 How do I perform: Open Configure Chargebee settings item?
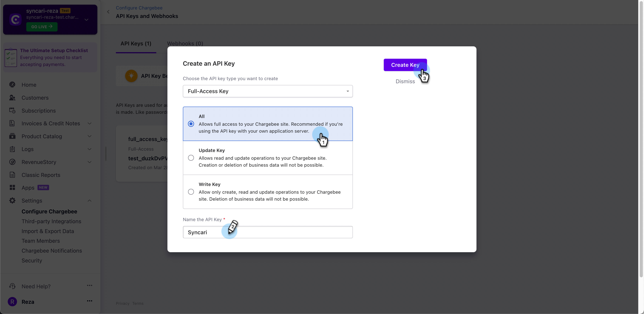[x=49, y=211]
